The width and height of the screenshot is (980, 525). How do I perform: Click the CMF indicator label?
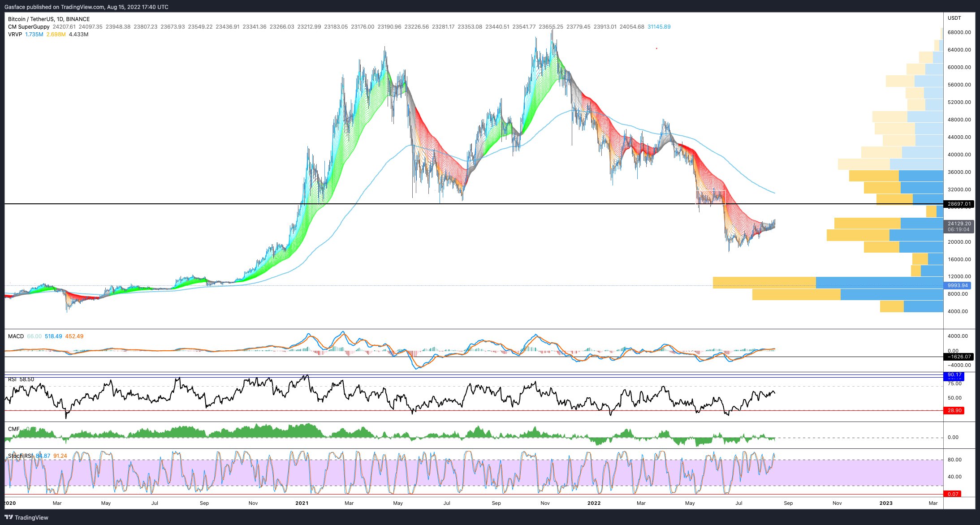[x=13, y=429]
